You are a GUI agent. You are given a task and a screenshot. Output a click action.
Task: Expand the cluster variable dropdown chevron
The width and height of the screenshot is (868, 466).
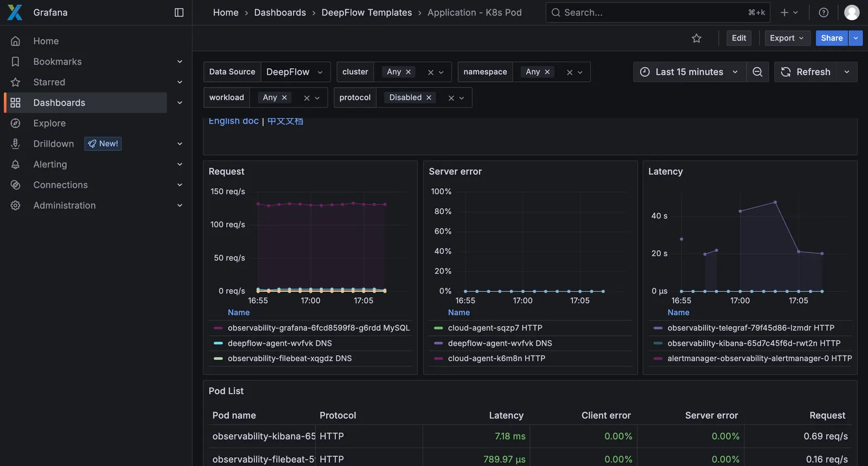(441, 72)
